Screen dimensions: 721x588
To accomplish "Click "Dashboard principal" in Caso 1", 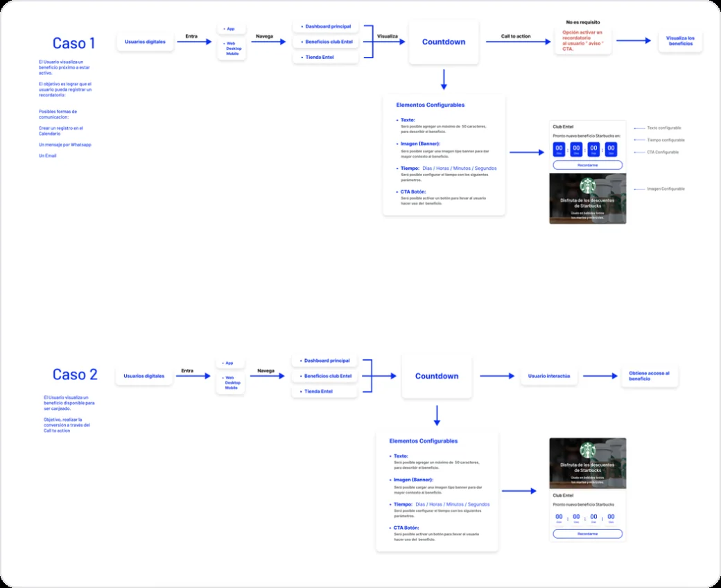I will click(x=326, y=26).
